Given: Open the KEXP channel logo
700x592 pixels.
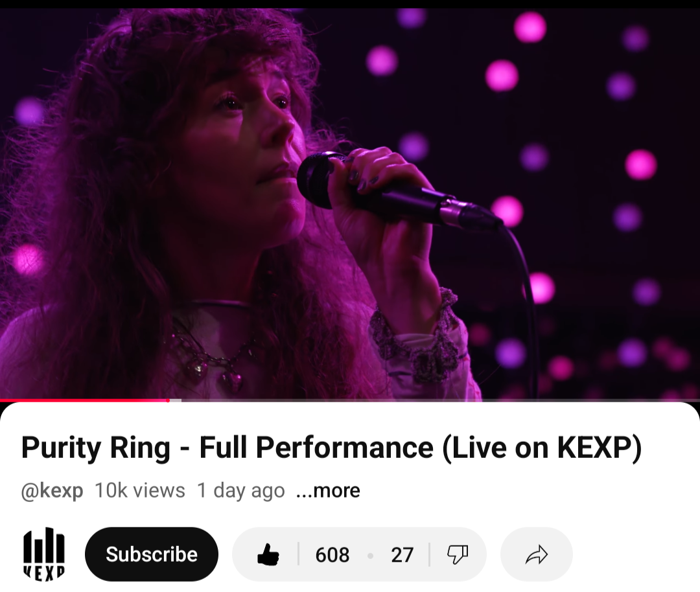Looking at the screenshot, I should [x=44, y=554].
